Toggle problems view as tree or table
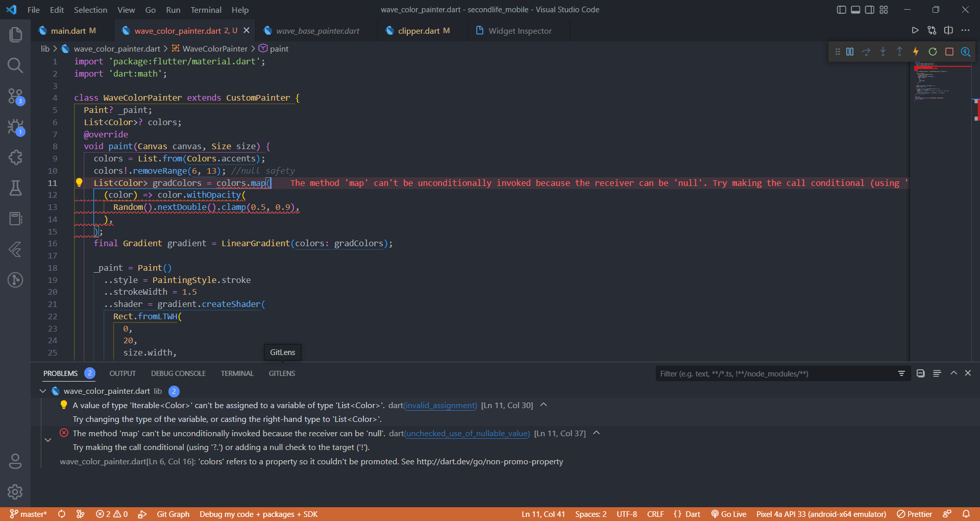Screen dimensions: 980x521 pyautogui.click(x=937, y=373)
